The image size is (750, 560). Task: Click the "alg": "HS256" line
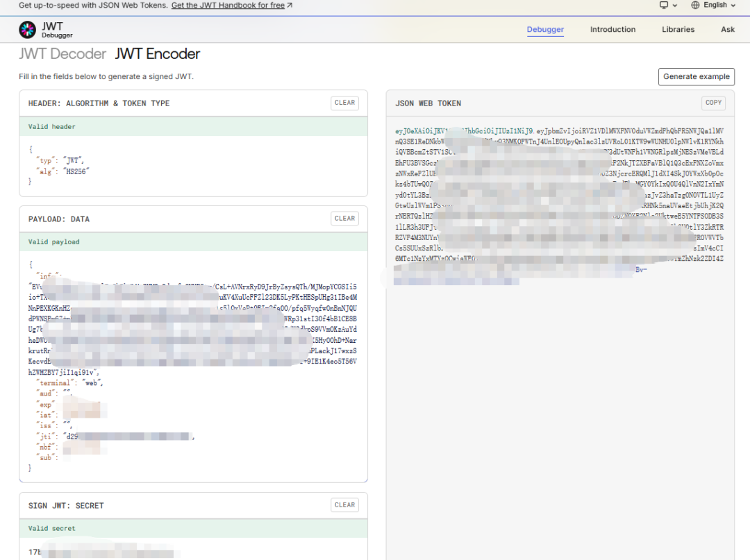click(x=62, y=171)
